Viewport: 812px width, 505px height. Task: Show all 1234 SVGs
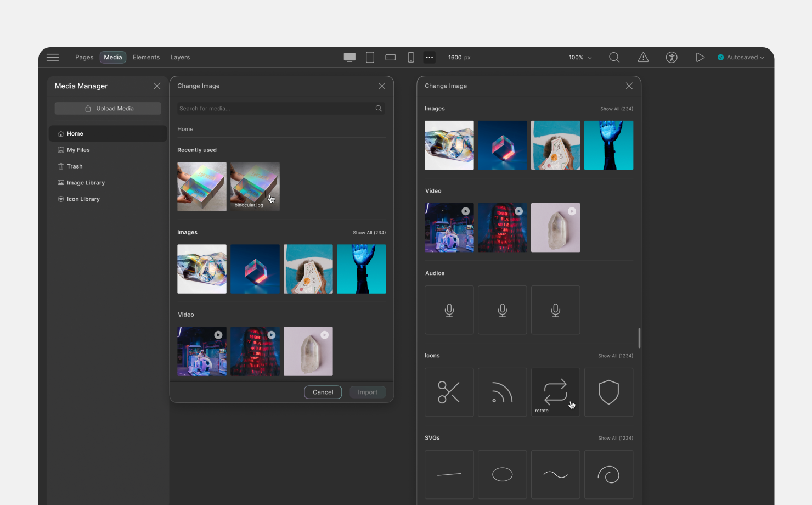pos(616,438)
